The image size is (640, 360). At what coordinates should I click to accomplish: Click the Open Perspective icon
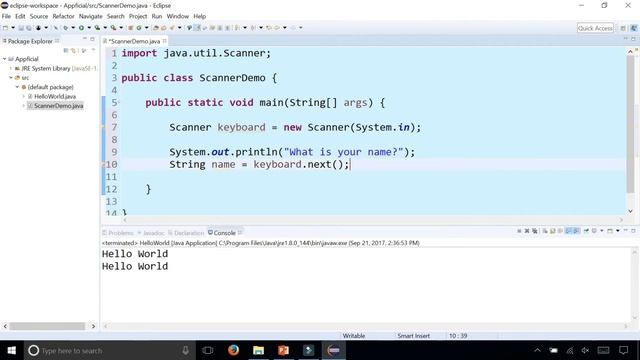[623, 28]
